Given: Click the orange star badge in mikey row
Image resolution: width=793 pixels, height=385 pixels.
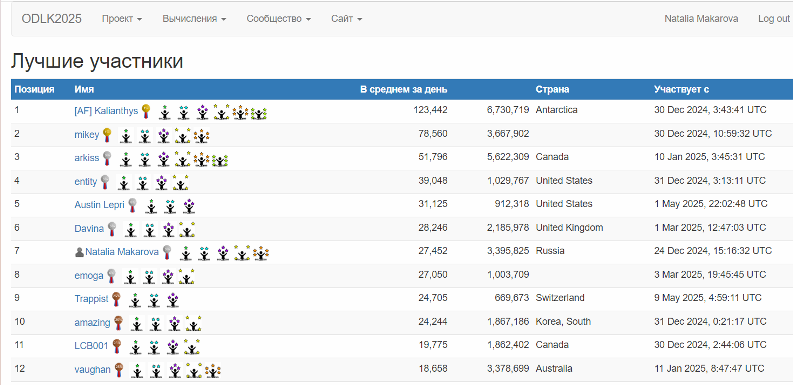Looking at the screenshot, I should click(x=201, y=136).
